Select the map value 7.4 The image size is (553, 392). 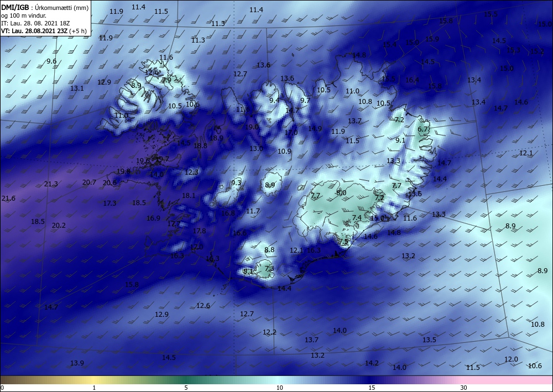[357, 217]
